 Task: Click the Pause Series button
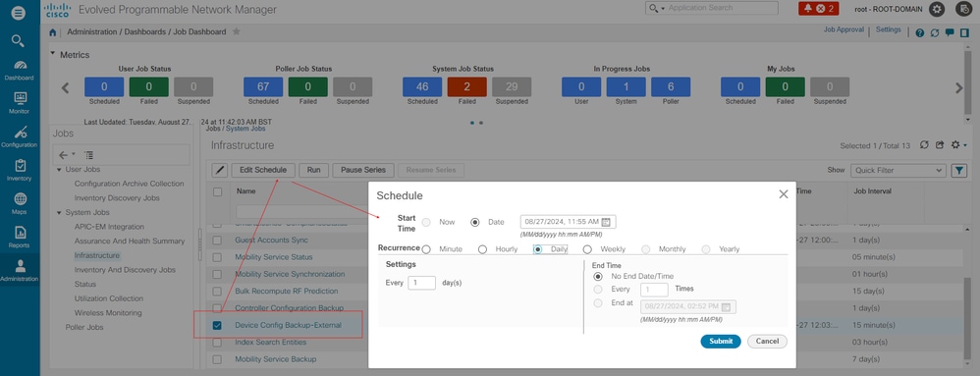pos(363,170)
